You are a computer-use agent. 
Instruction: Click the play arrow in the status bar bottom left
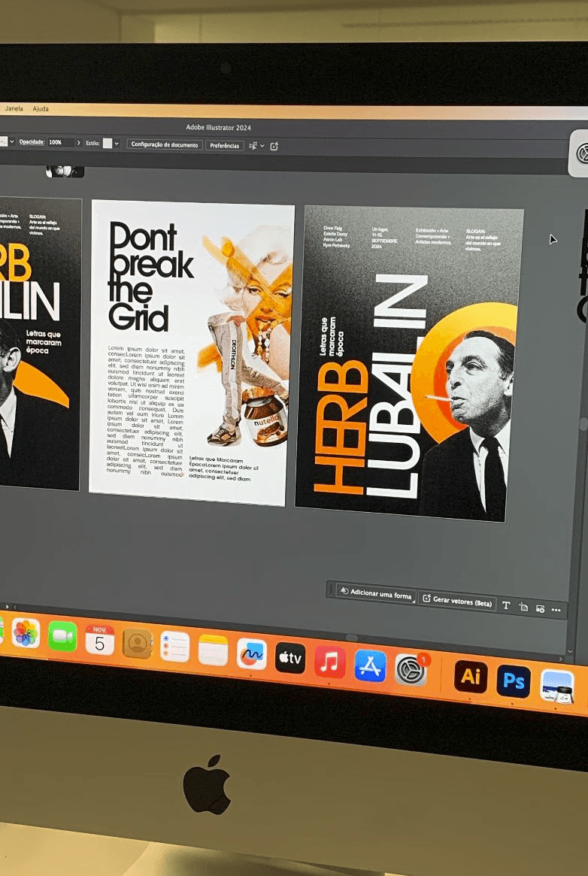(x=7, y=606)
